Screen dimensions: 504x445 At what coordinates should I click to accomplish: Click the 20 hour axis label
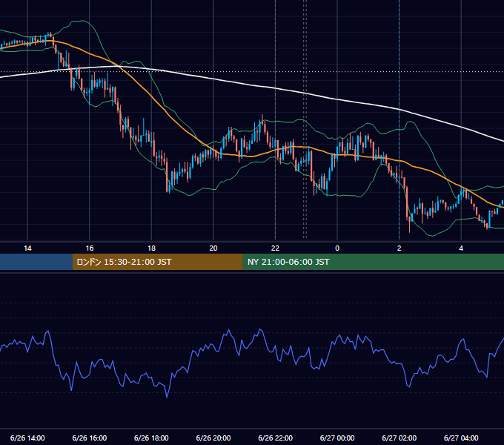pyautogui.click(x=213, y=248)
